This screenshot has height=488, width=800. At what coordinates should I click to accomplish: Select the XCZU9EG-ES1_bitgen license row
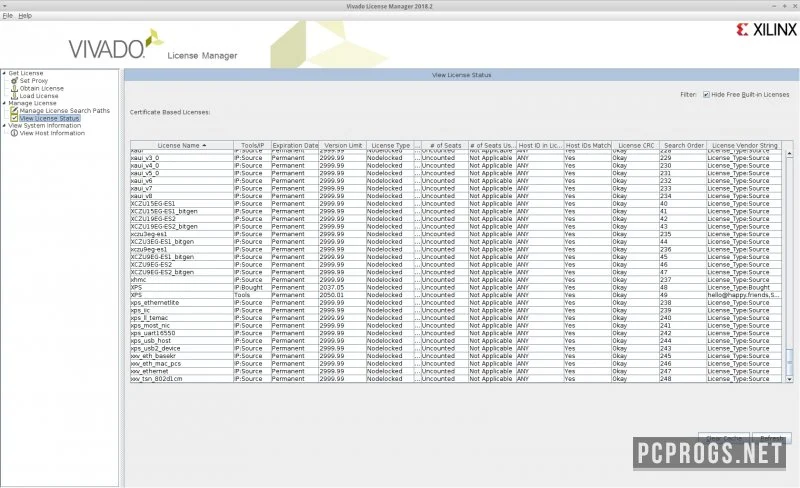pyautogui.click(x=456, y=257)
